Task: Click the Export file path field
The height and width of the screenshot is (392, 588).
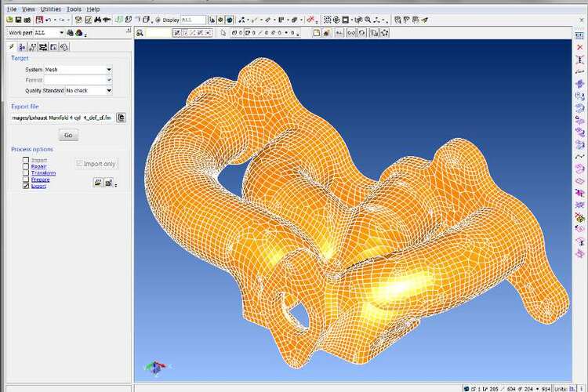Action: (x=61, y=118)
